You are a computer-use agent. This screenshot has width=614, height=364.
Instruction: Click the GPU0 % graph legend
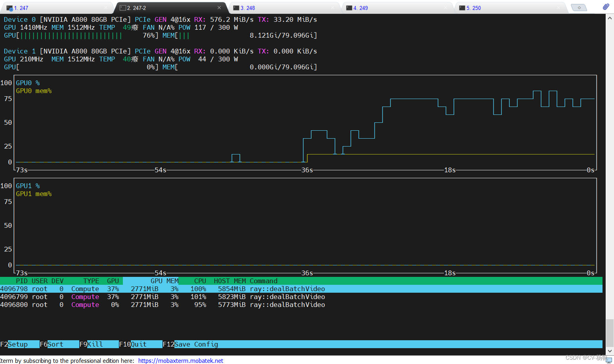pos(28,83)
